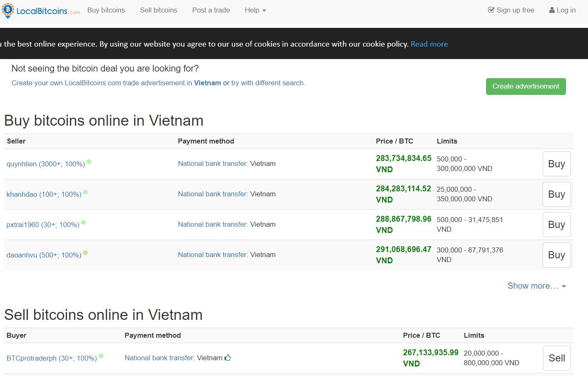Click Sign up free
588x376 pixels.
tap(511, 10)
